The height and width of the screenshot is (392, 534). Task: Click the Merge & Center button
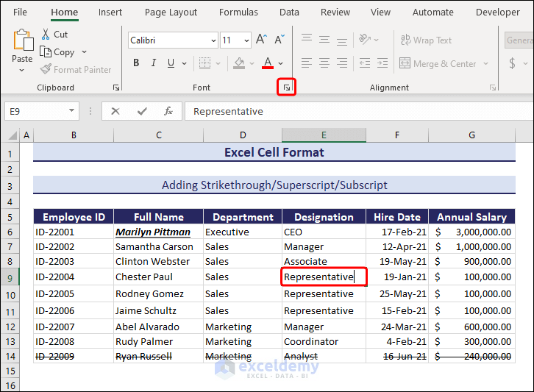point(438,64)
